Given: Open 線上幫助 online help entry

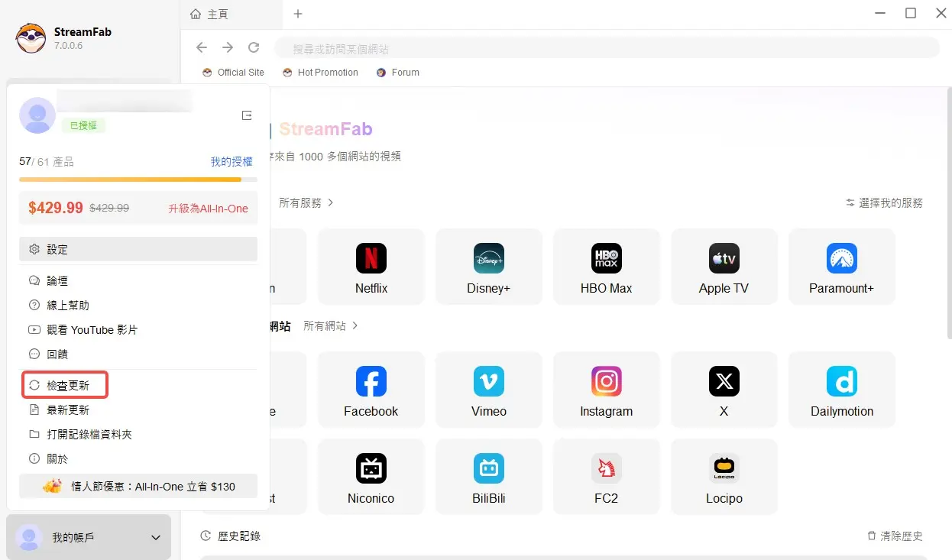Looking at the screenshot, I should 138,305.
